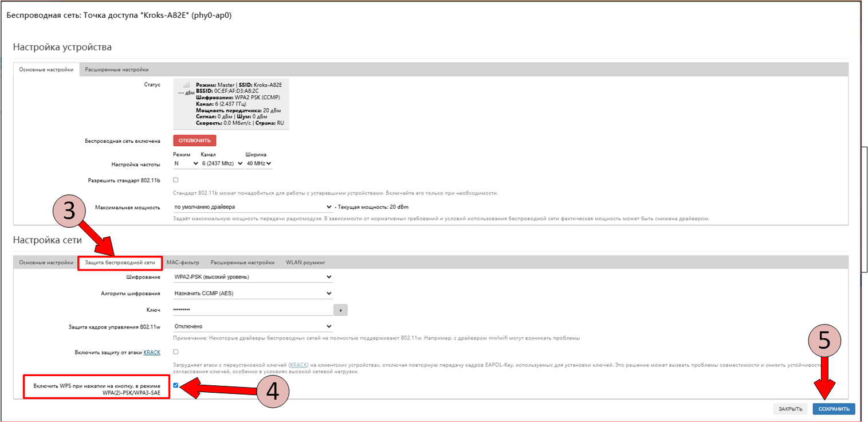
Task: Open the Канал dropdown showing 6 (2437 Mhz)
Action: coord(222,164)
